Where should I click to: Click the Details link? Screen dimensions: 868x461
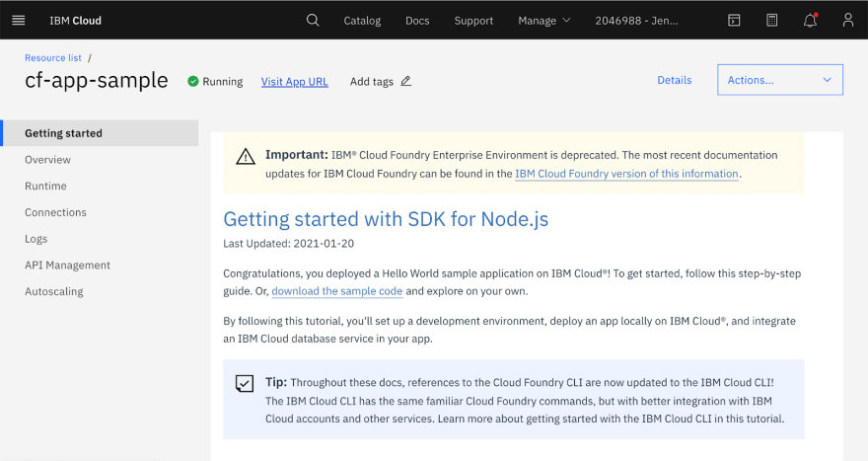pyautogui.click(x=675, y=80)
